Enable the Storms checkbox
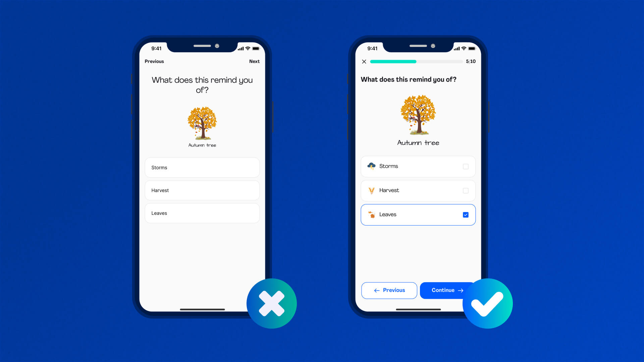 pos(465,167)
